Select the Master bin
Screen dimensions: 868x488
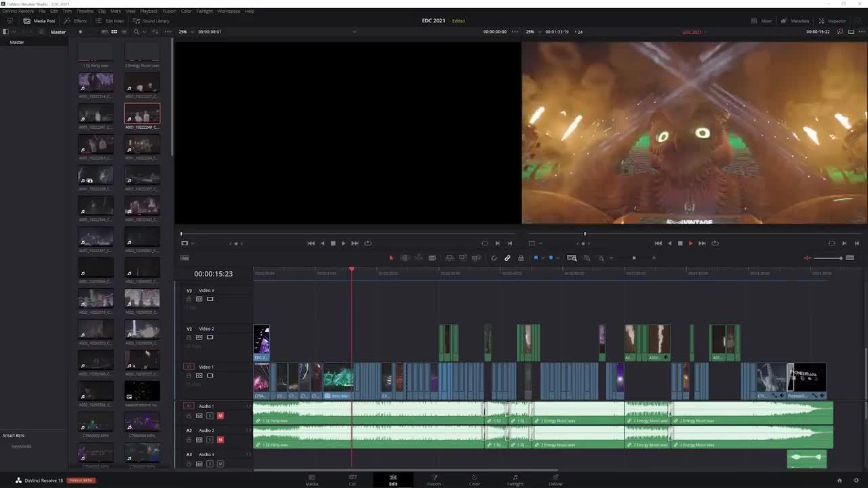(x=17, y=42)
